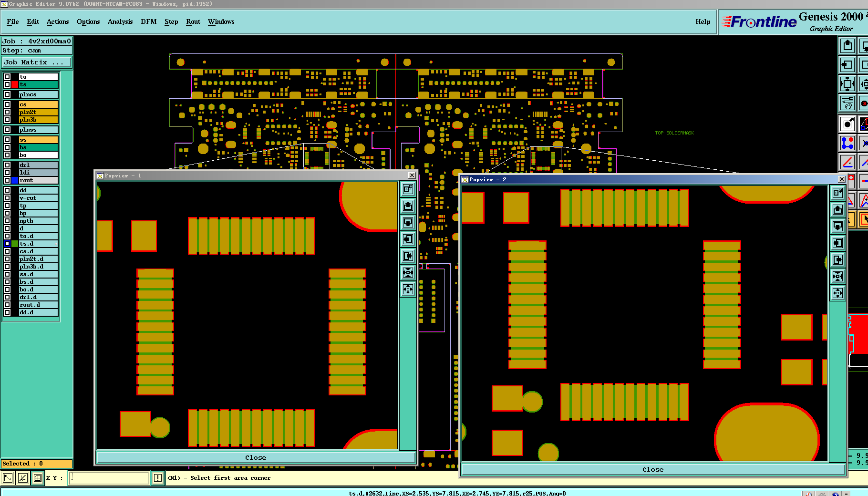The image size is (868, 496).
Task: Open the Step menu
Action: 171,21
